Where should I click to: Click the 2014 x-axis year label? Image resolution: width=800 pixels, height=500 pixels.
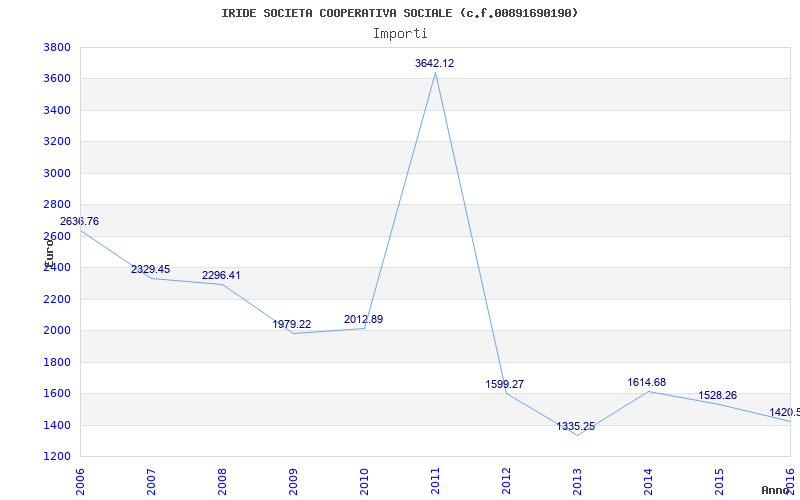click(x=647, y=482)
